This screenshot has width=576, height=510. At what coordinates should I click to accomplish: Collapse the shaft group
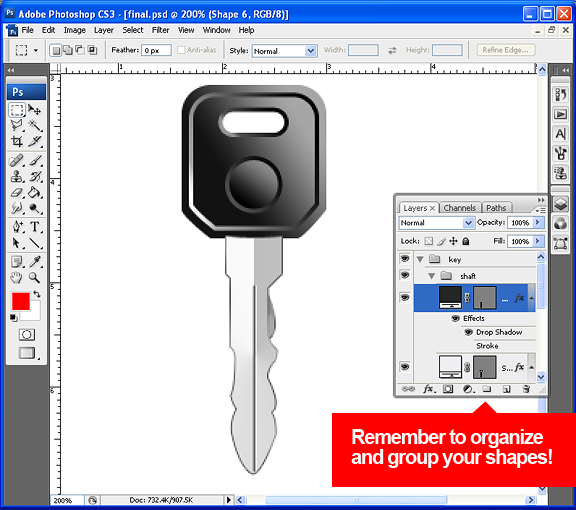point(432,276)
